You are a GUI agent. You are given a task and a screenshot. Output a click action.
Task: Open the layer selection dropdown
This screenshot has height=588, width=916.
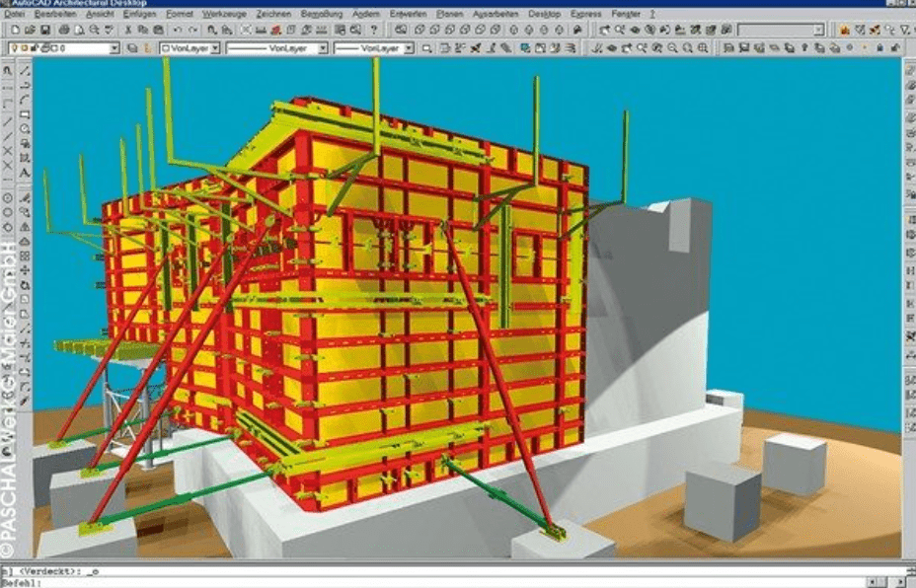point(114,47)
